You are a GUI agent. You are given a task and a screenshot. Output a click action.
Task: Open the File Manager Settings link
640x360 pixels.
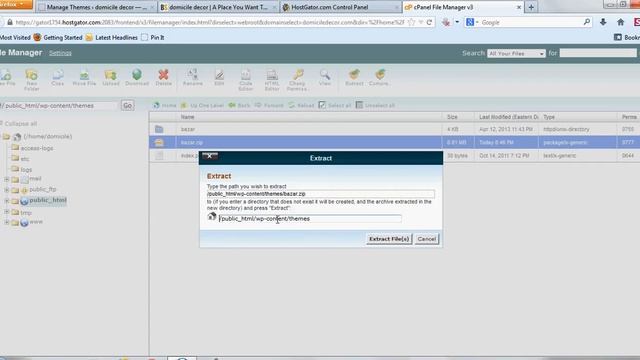pyautogui.click(x=60, y=53)
